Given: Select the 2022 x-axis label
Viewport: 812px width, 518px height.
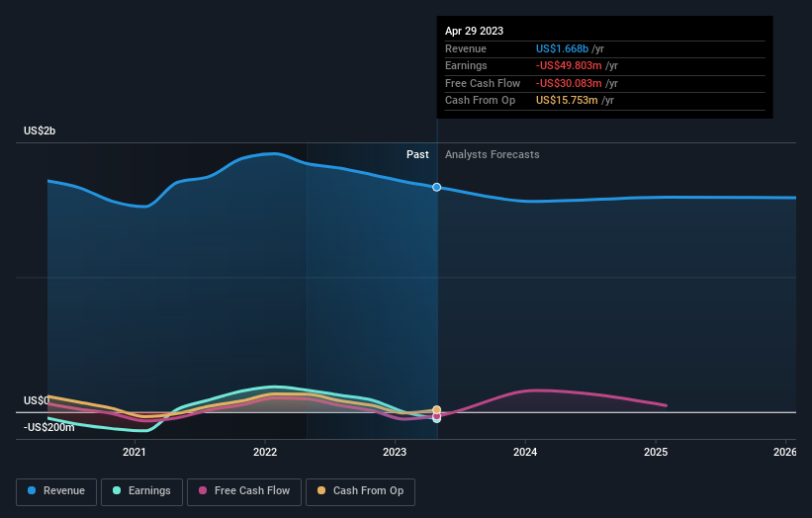Looking at the screenshot, I should 265,453.
